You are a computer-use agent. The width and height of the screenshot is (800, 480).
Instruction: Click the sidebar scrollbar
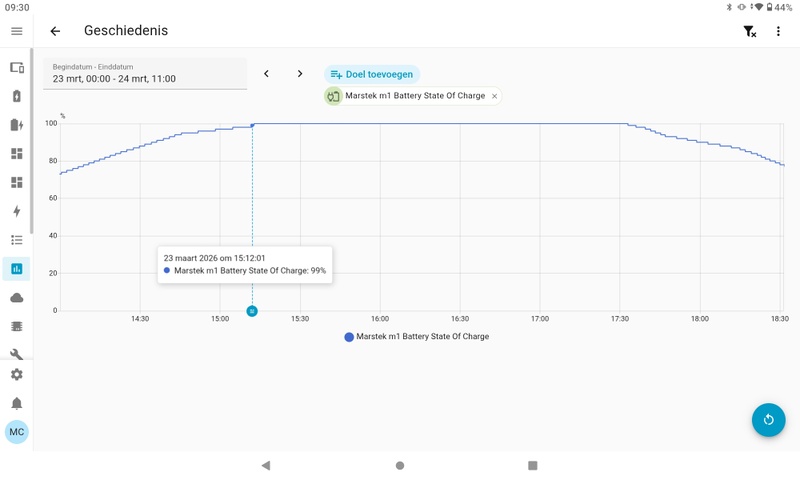(32, 141)
